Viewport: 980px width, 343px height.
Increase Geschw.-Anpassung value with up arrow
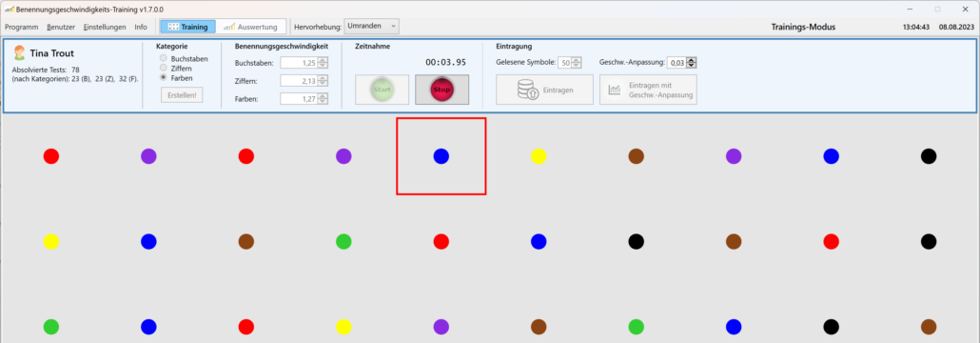point(692,60)
